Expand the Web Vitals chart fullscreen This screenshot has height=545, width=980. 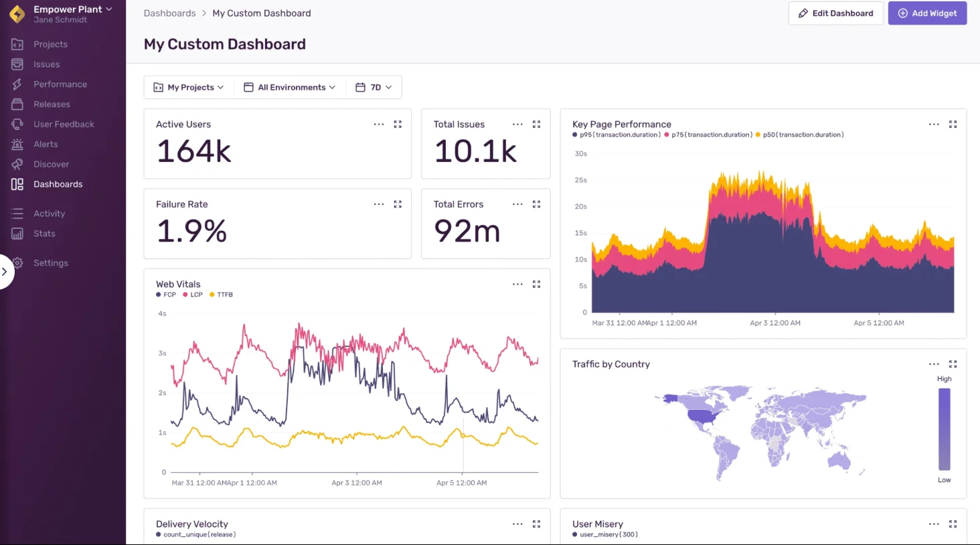[x=536, y=285]
